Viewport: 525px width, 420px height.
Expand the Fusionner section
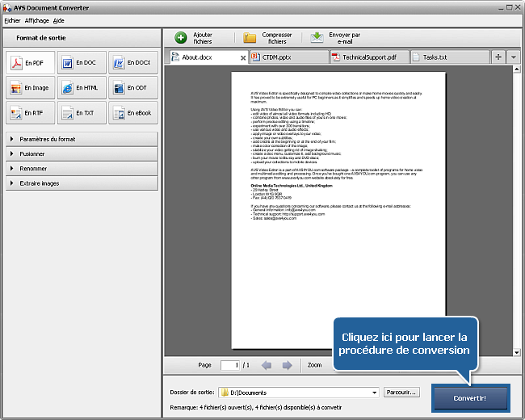(x=82, y=153)
